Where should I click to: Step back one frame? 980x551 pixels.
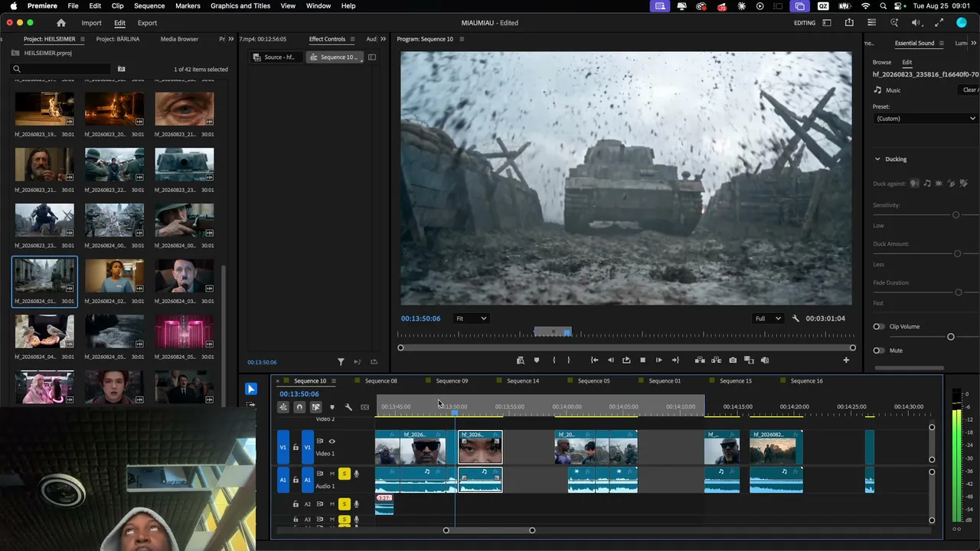(610, 360)
